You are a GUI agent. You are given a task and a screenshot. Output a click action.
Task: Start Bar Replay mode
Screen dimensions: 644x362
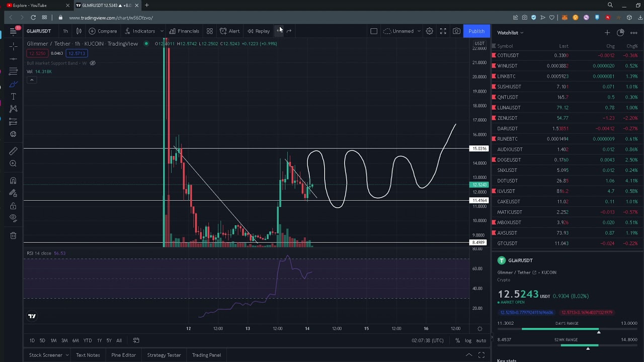259,31
